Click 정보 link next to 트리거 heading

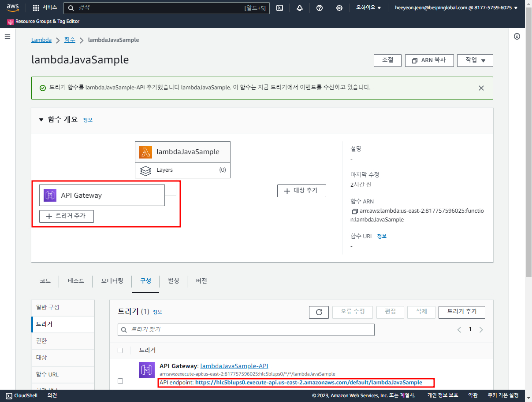pos(157,312)
